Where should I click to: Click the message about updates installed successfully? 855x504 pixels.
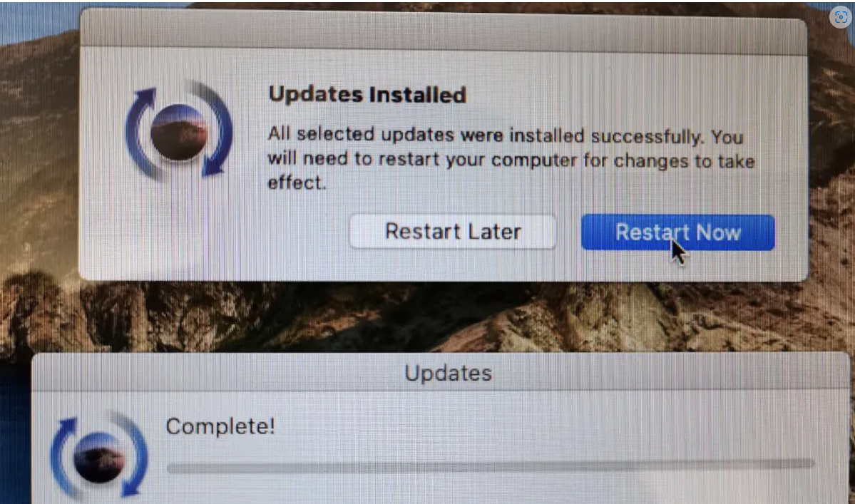pos(511,158)
